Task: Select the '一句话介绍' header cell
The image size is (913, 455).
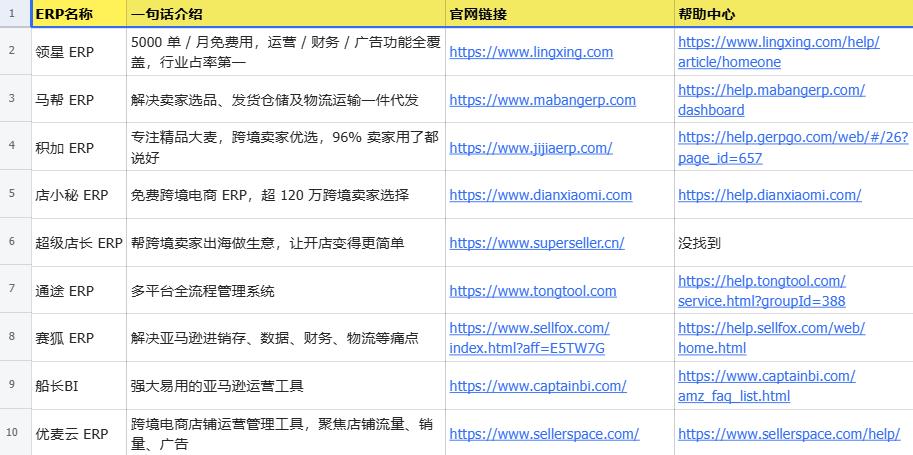Action: 286,14
